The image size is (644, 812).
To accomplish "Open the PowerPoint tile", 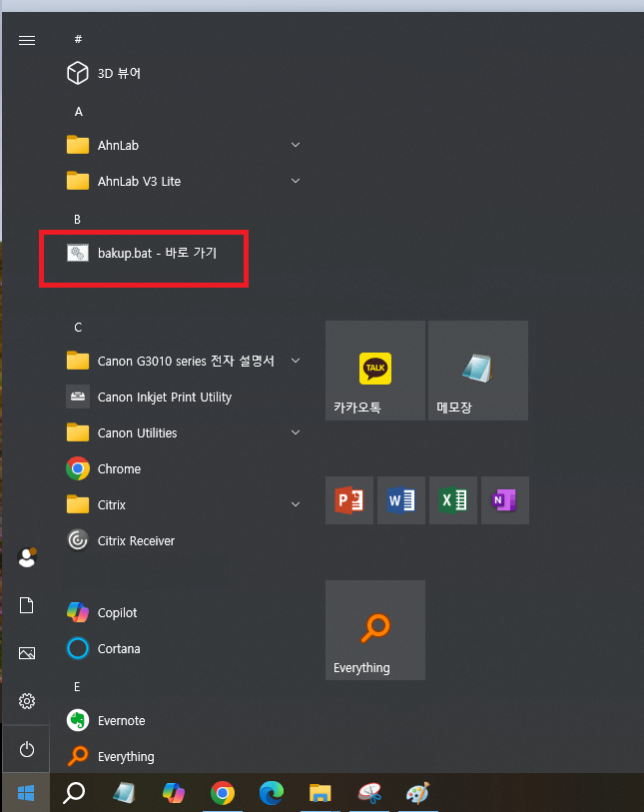I will pyautogui.click(x=349, y=500).
